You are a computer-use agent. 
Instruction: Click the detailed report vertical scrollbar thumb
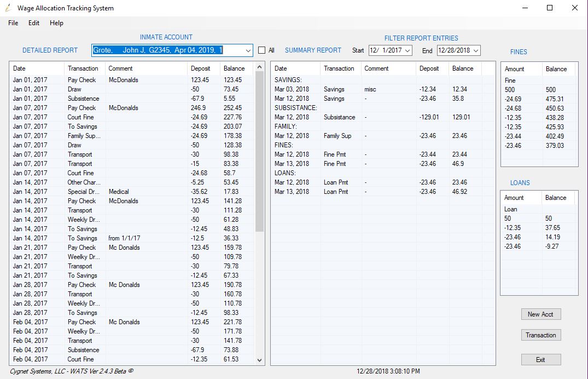point(259,153)
